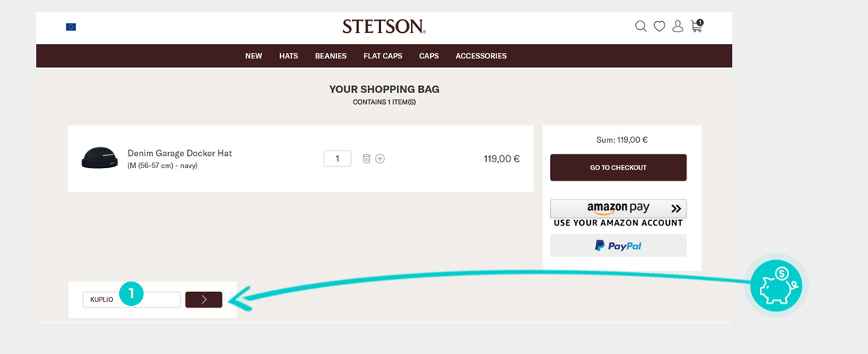Screen dimensions: 868x354
Task: Remove item using the trash icon
Action: point(366,158)
